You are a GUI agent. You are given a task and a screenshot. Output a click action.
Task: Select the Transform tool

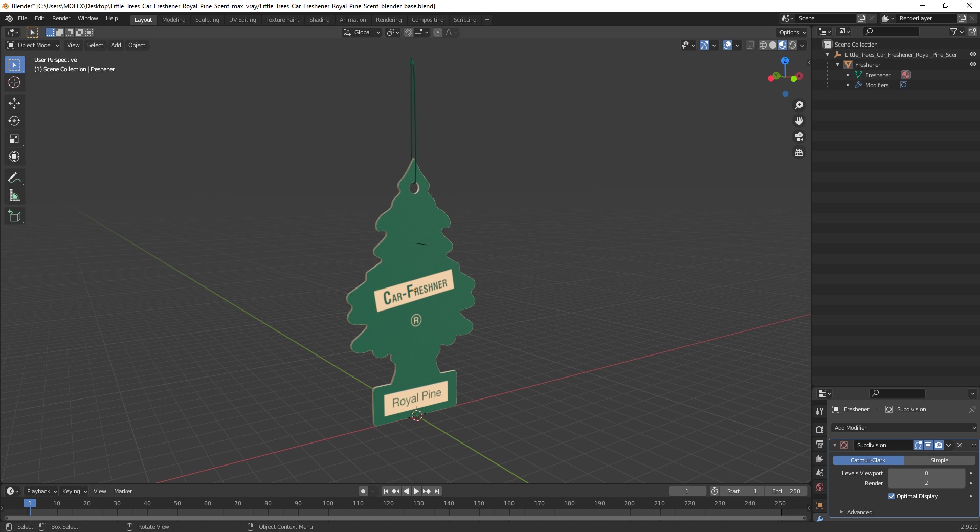tap(14, 157)
